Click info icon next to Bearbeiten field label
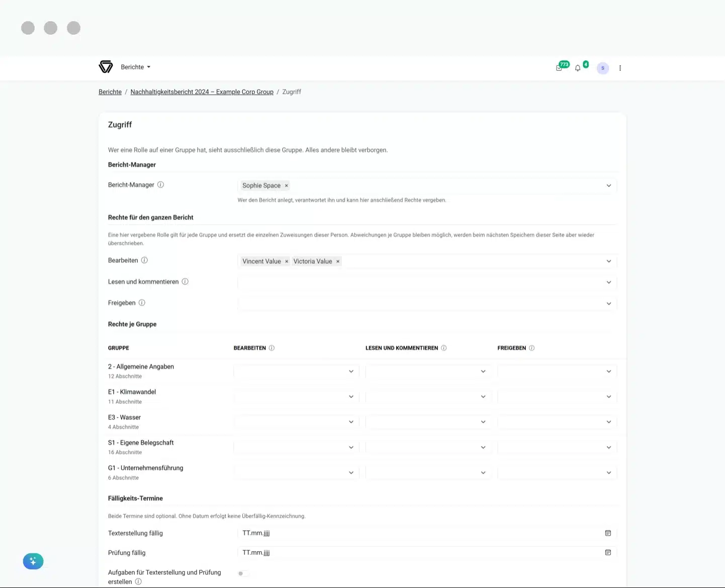This screenshot has width=725, height=588. tap(144, 260)
